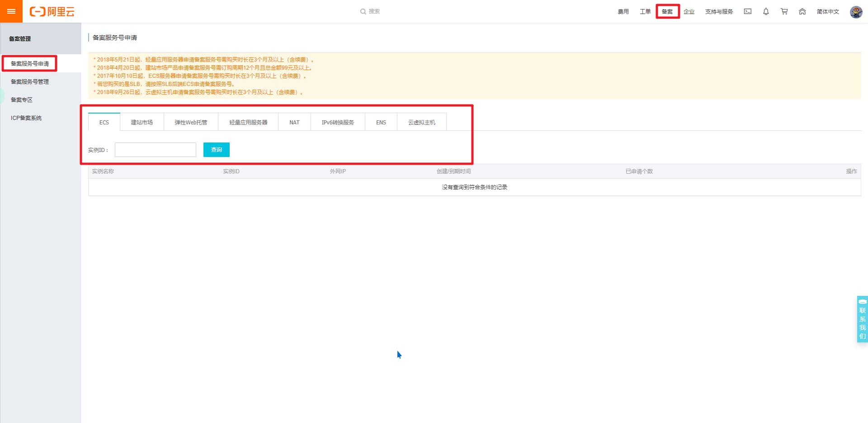Click the 实例ID column header
Screen dimensions: 868x423
[x=231, y=171]
